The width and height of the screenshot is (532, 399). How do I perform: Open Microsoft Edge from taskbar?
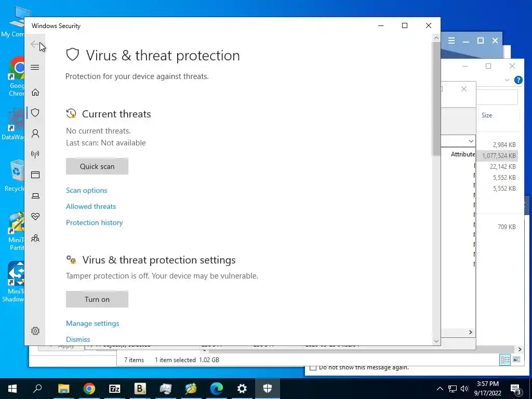217,389
